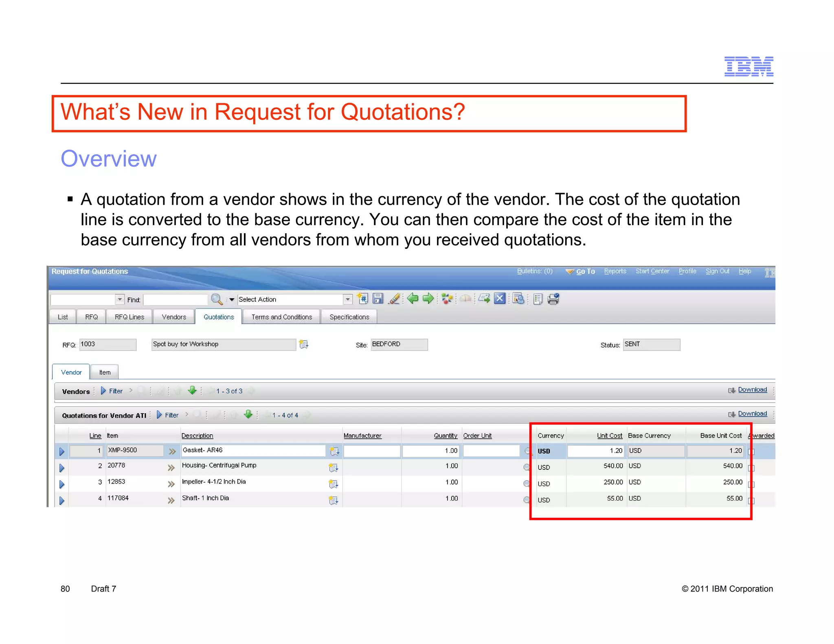Open detail menu chevrons for item 12853
The height and width of the screenshot is (644, 834).
(x=171, y=484)
